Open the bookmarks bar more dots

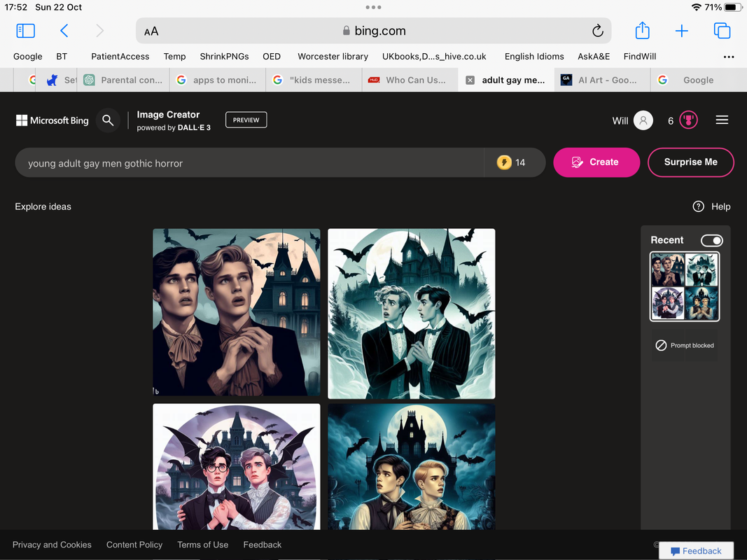[728, 57]
